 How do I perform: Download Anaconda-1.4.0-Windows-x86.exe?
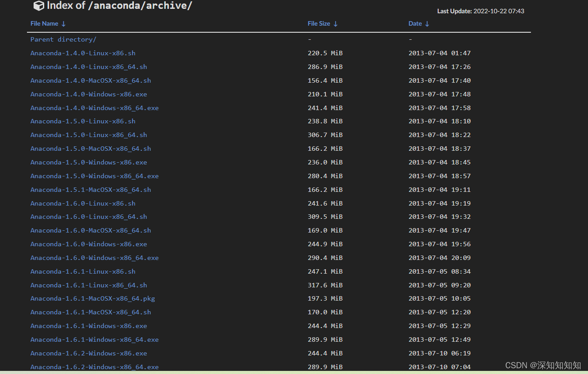[89, 94]
